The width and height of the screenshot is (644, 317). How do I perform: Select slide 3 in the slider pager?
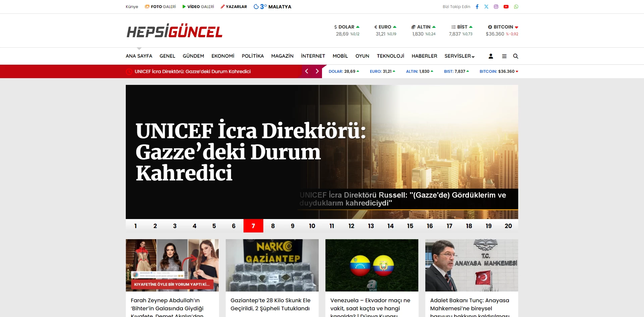point(175,226)
